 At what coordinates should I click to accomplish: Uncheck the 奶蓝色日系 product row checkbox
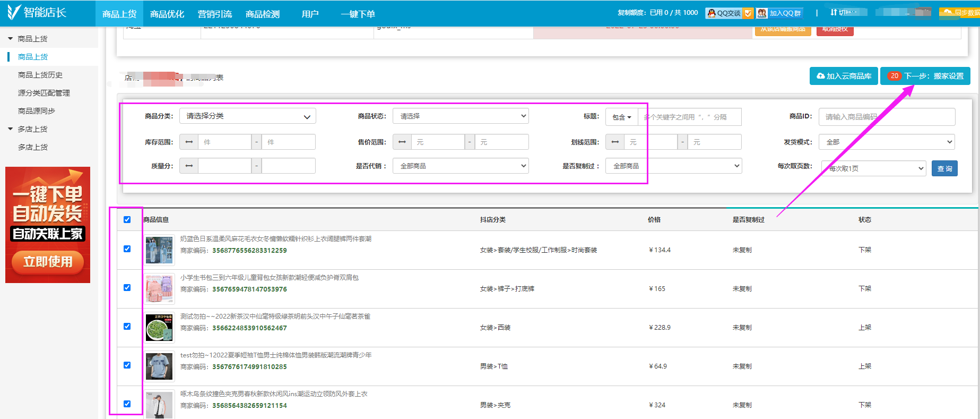click(x=127, y=249)
